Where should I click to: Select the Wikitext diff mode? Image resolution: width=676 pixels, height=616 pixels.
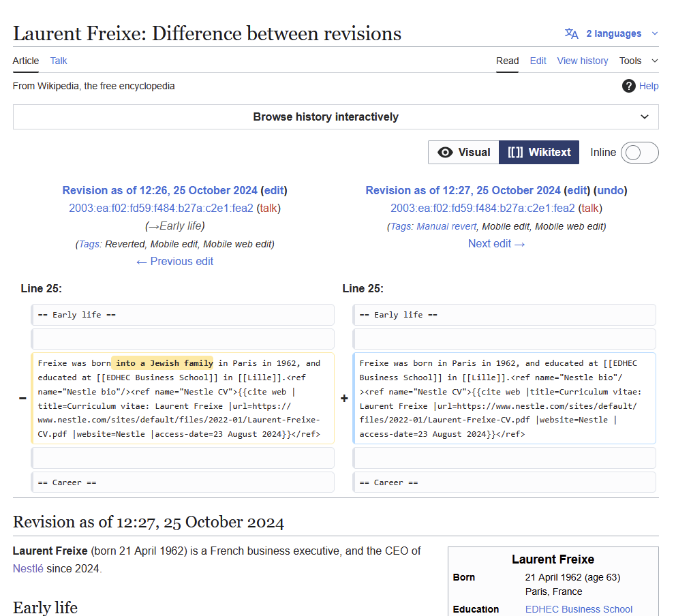coord(539,152)
